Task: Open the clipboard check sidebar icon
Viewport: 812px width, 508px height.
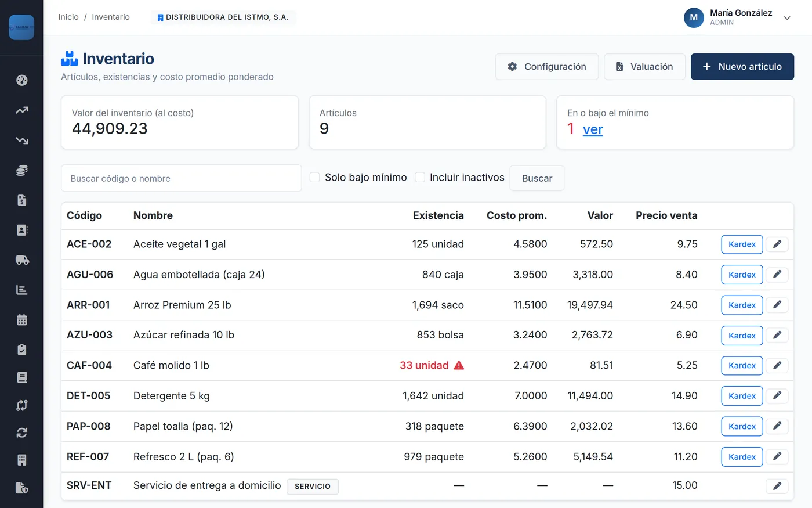Action: pyautogui.click(x=22, y=350)
